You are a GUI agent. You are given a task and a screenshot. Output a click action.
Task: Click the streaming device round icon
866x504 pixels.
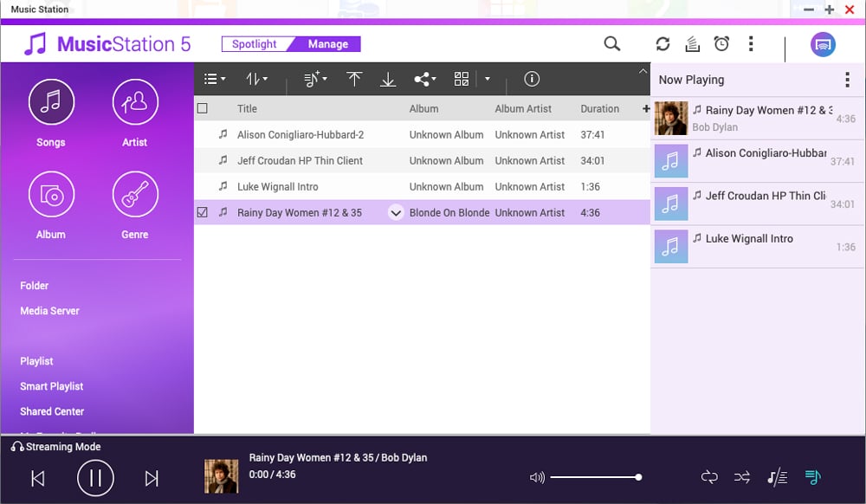coord(823,44)
